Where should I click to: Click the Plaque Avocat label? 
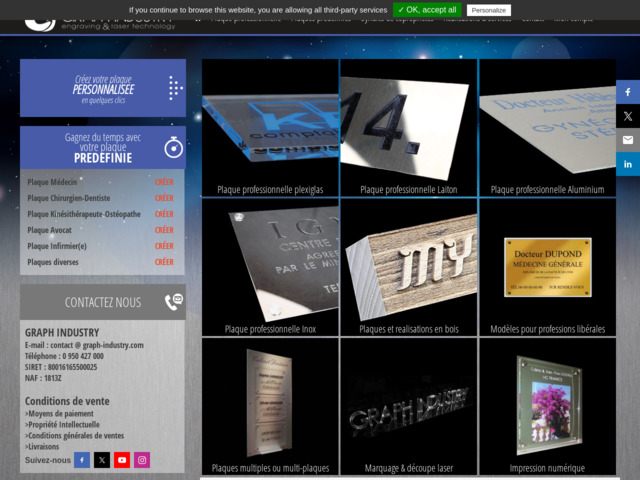click(49, 230)
